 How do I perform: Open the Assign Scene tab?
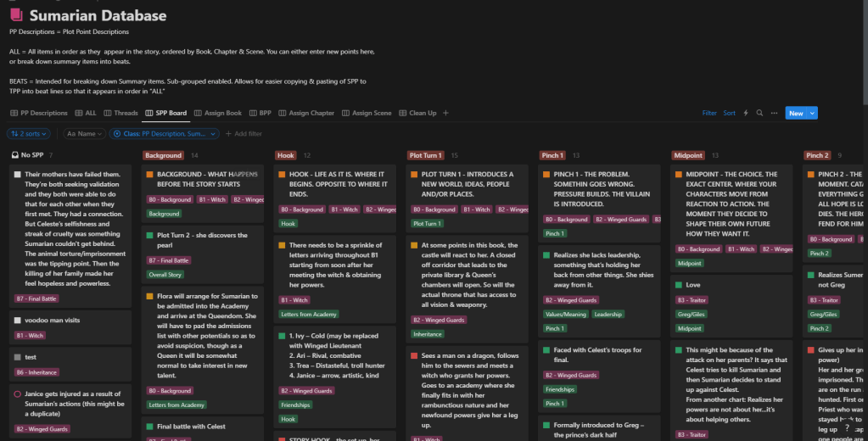pos(367,113)
